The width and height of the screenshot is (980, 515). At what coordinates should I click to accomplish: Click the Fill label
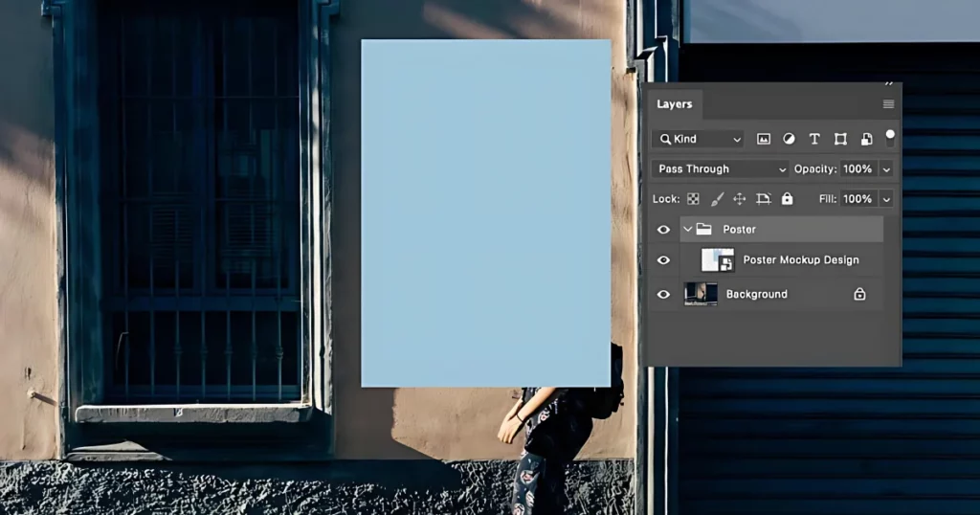click(828, 199)
